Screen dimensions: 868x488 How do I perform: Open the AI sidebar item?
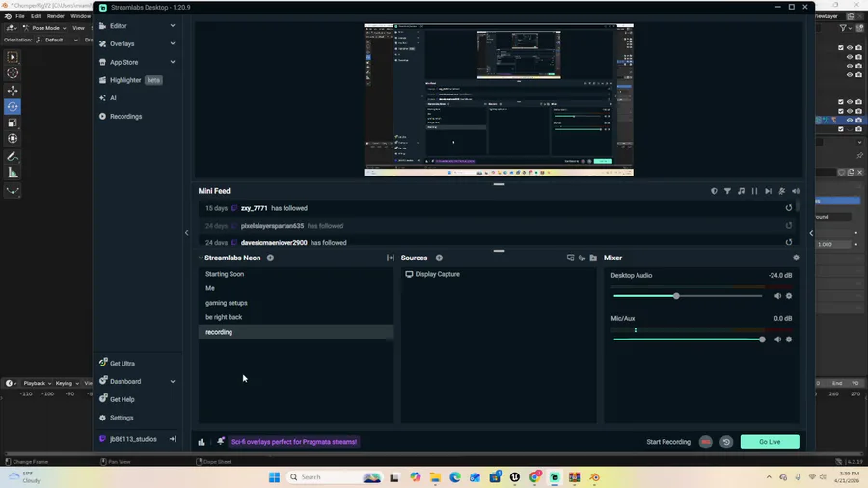pyautogui.click(x=113, y=98)
